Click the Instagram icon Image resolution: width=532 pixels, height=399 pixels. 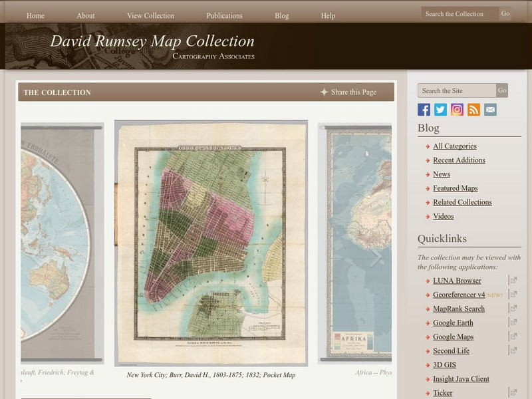[457, 110]
